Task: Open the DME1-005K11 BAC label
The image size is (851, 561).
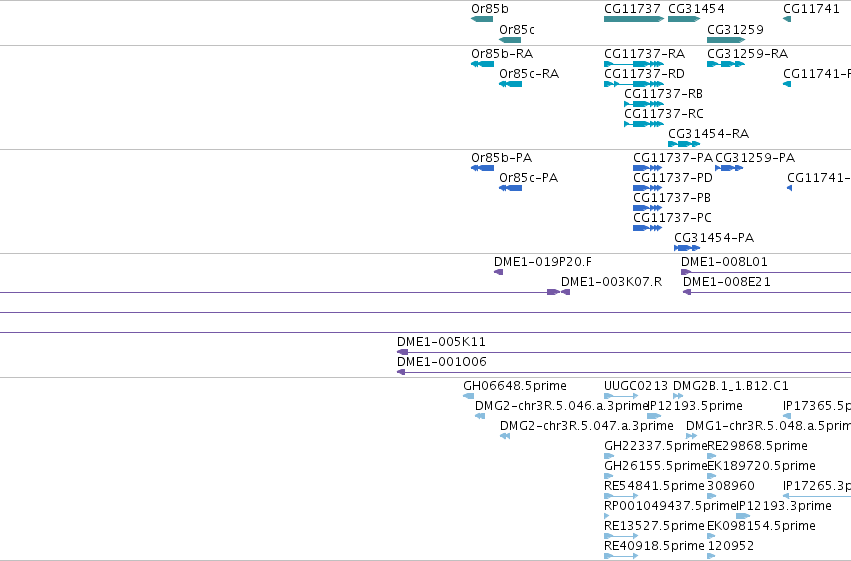Action: (x=441, y=342)
